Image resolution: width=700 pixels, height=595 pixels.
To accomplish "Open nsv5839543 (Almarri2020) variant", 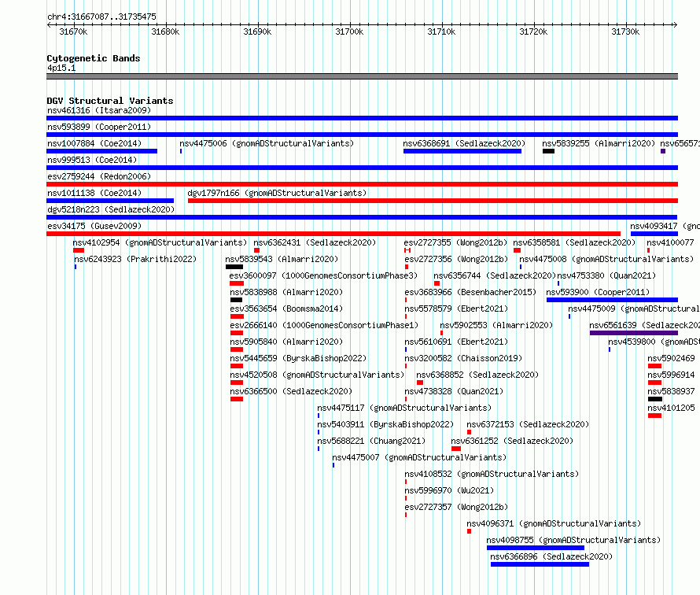I will click(x=282, y=259).
